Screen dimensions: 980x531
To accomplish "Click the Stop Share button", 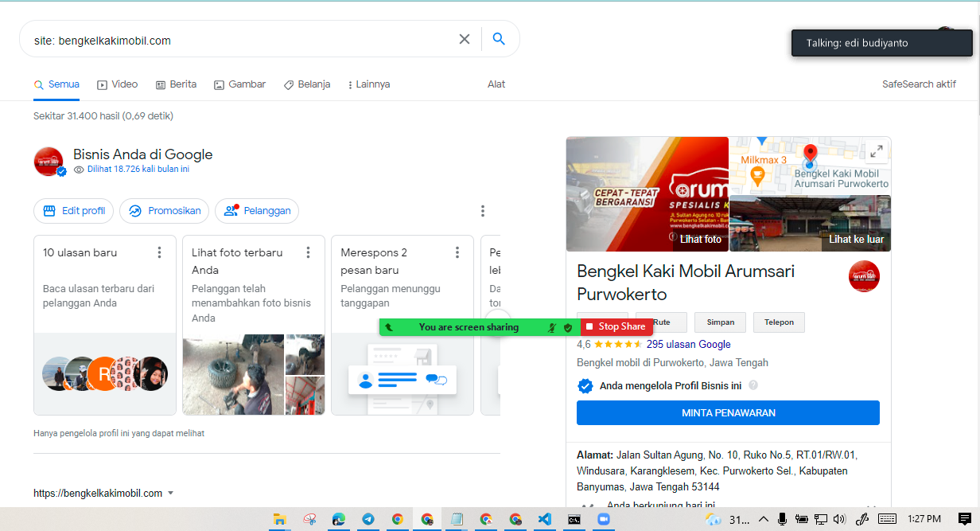I will [616, 326].
